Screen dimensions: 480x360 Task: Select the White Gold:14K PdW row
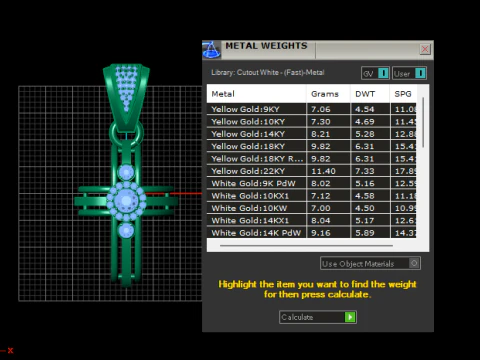click(312, 233)
